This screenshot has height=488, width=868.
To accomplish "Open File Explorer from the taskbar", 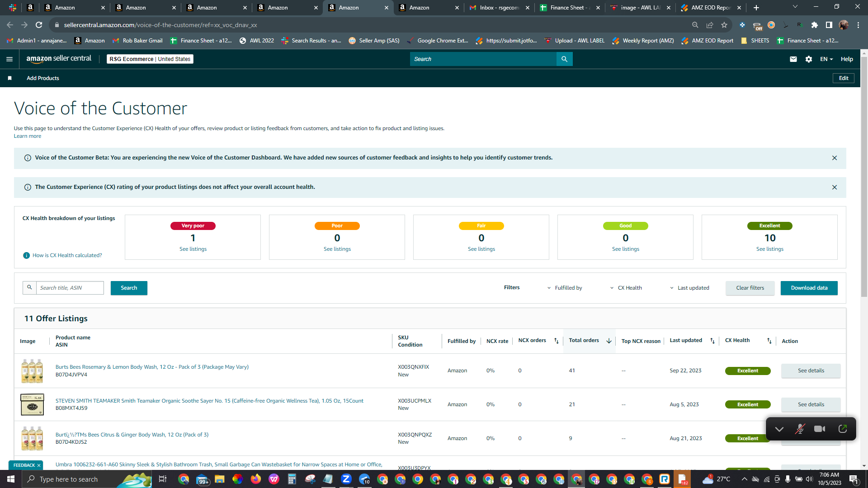I will [220, 479].
